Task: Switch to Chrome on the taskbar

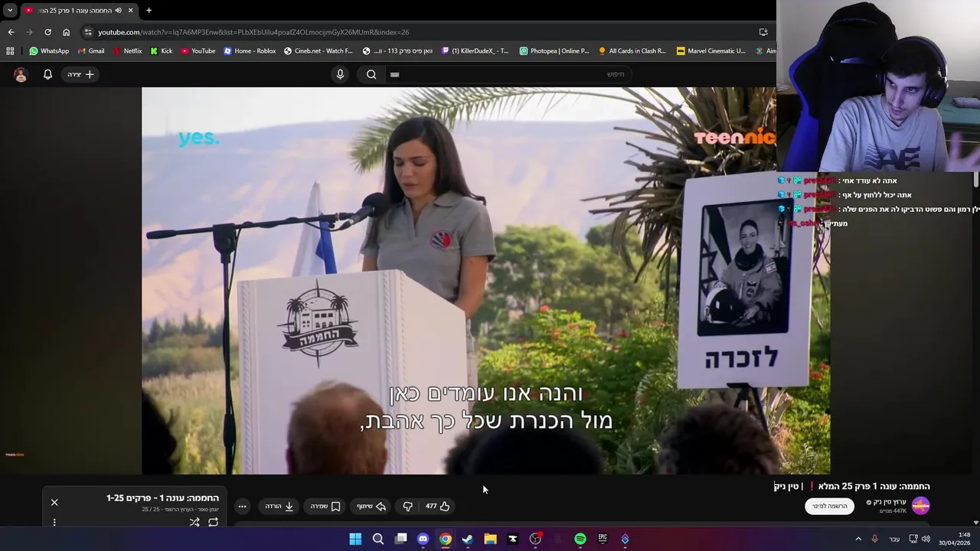Action: click(x=446, y=539)
